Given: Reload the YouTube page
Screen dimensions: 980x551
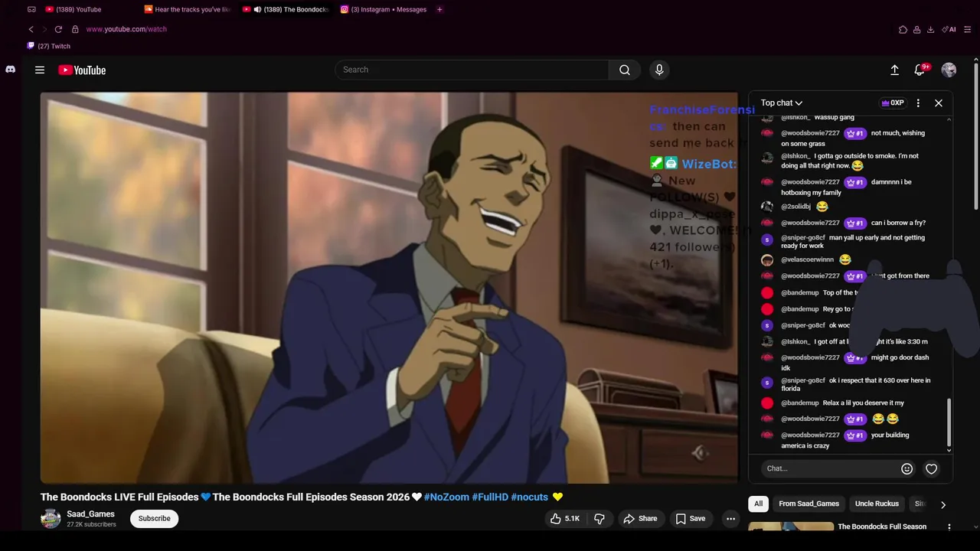Looking at the screenshot, I should click(x=58, y=29).
